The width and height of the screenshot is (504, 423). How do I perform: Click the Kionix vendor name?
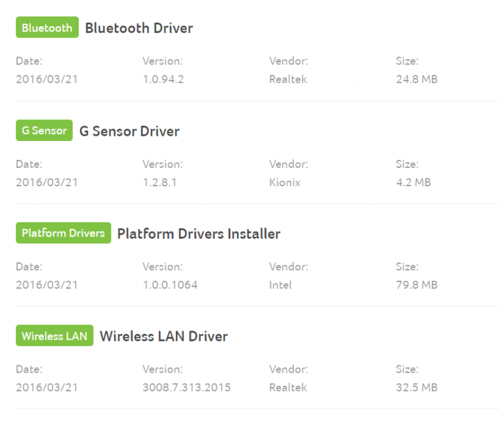(285, 182)
